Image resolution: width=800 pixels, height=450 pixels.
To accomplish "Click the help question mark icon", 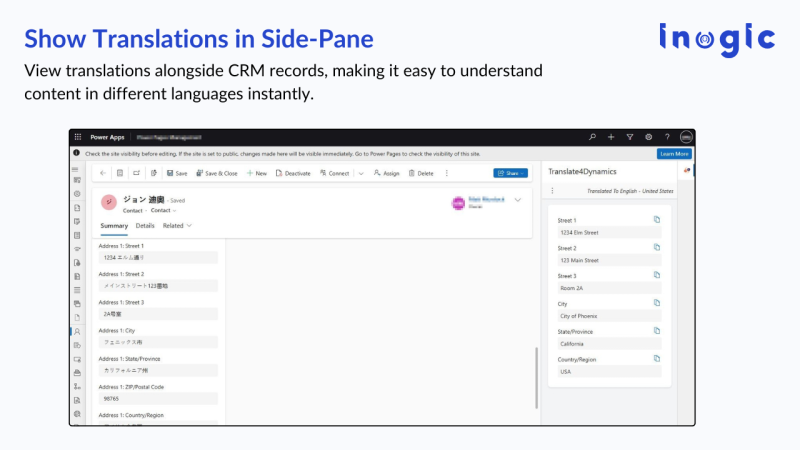I will 666,137.
